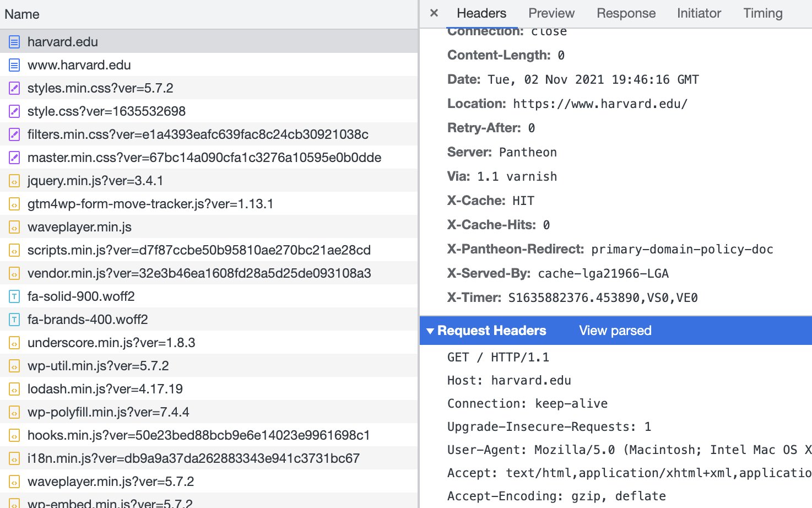Click the Via: 1.1 varnish header line
Viewport: 812px width, 508px height.
tap(502, 176)
